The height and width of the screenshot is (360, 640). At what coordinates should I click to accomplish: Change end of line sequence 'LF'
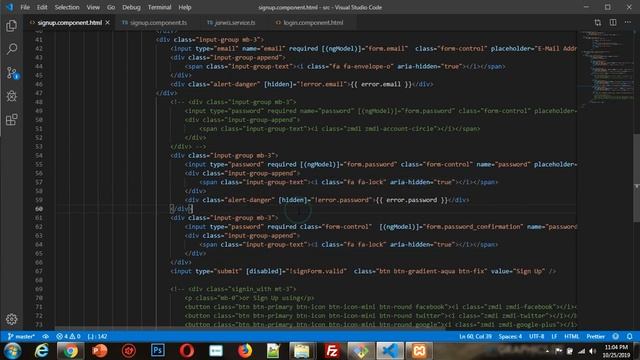(x=554, y=336)
